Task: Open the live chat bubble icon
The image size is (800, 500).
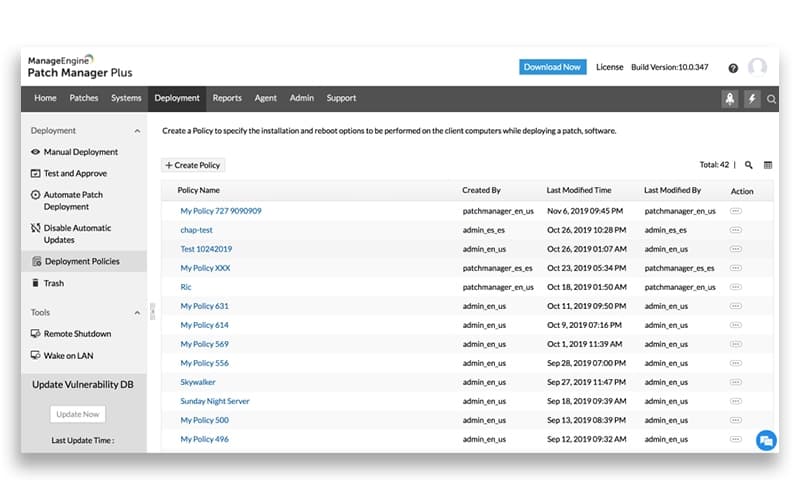Action: 766,441
